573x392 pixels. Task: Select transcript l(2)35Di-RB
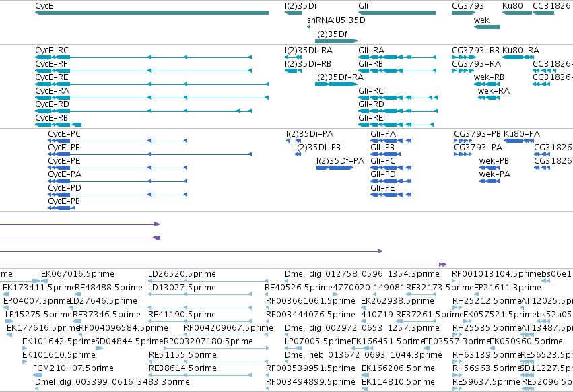click(x=293, y=71)
